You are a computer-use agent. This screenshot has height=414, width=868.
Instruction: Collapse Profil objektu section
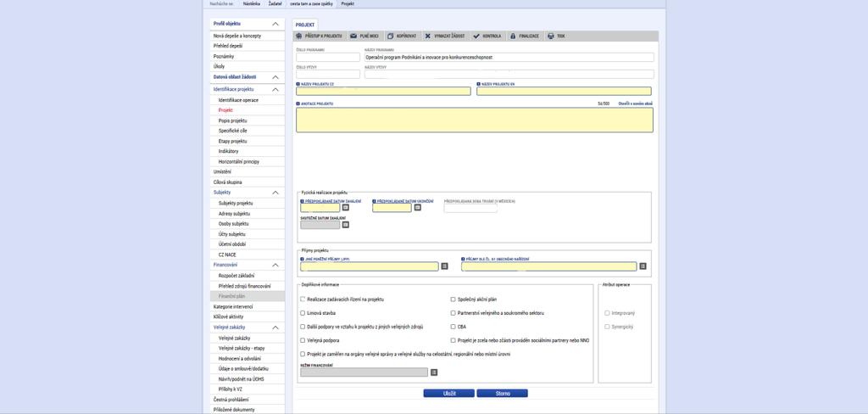pyautogui.click(x=275, y=24)
